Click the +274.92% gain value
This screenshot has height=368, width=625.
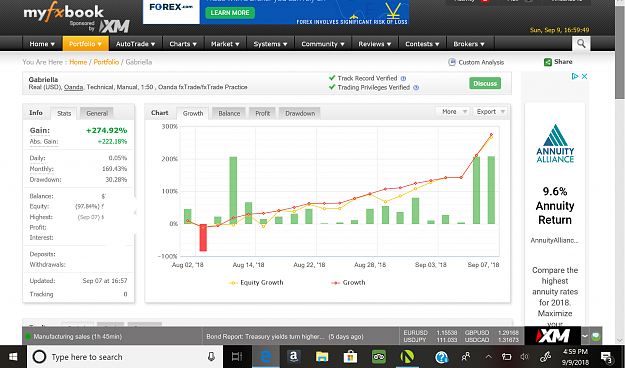(106, 130)
